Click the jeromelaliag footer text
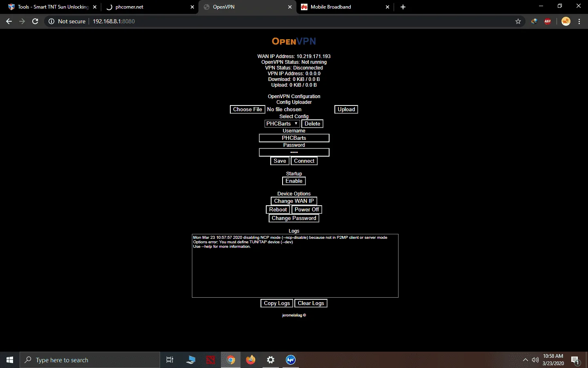 [294, 315]
